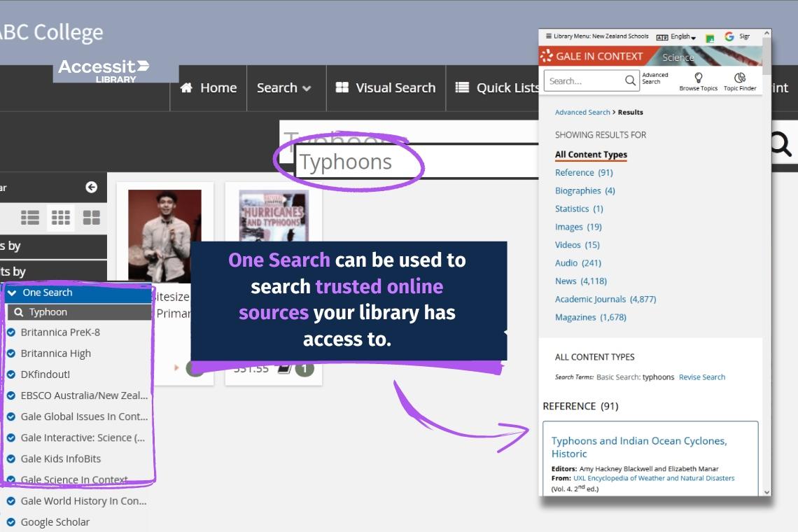Open the Quick Lists menu

click(x=497, y=87)
